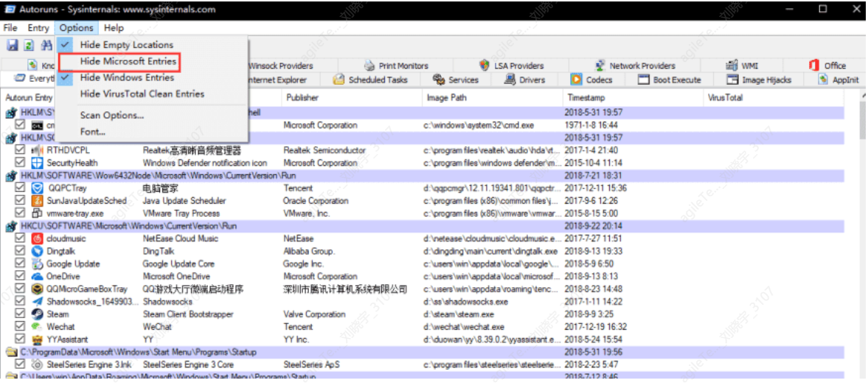Open Scan Options from the menu
Screen dimensions: 868x383
click(112, 115)
